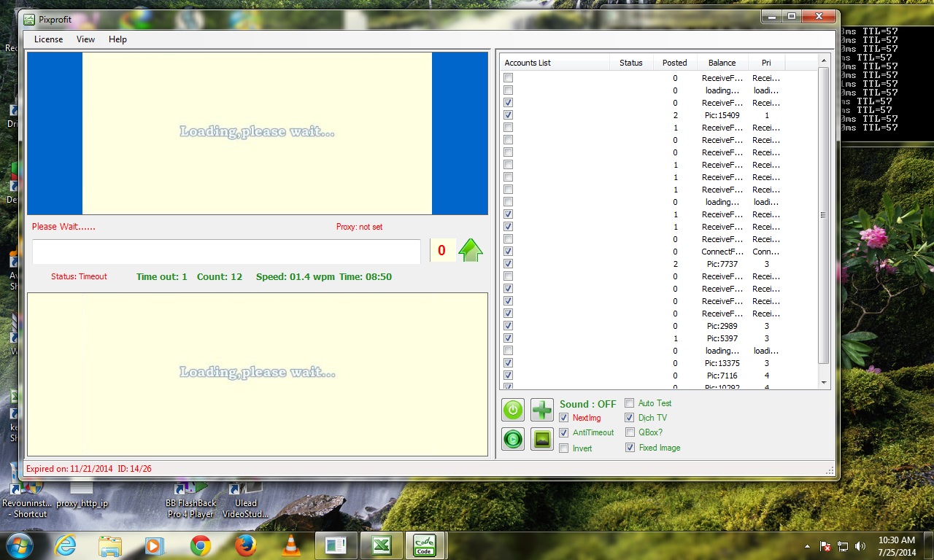Uncheck the NextImg checkbox
This screenshot has width=934, height=560.
point(564,418)
